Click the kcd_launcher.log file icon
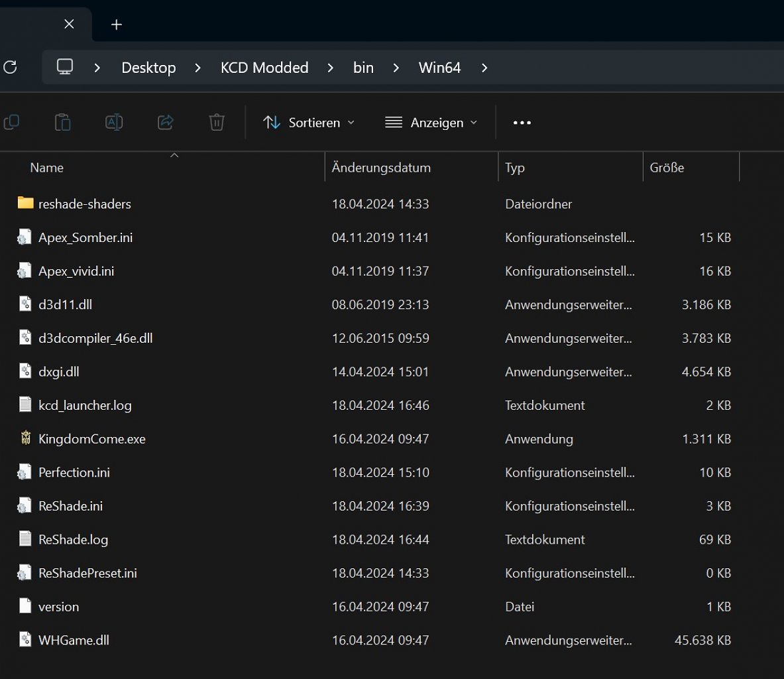Viewport: 784px width, 679px height. pyautogui.click(x=25, y=404)
